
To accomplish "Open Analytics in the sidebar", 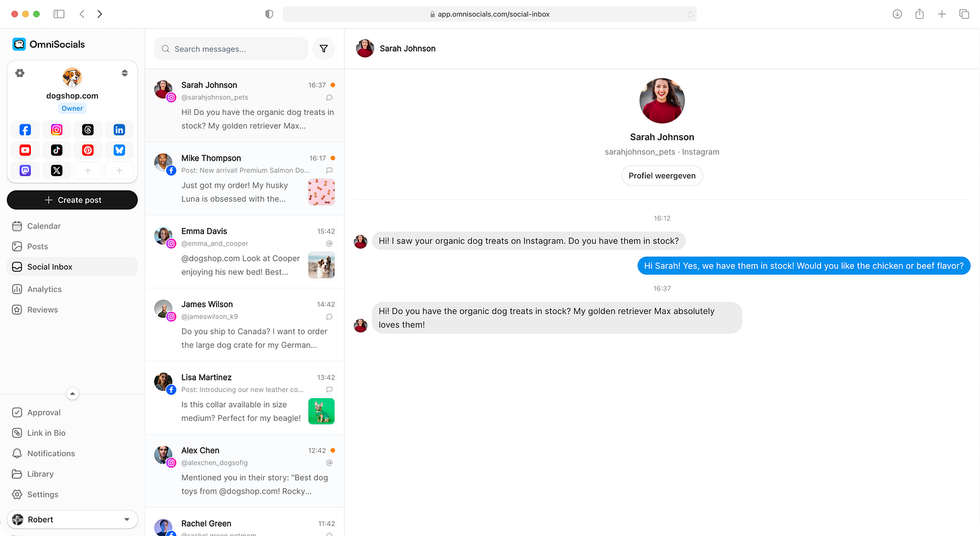I will (x=72, y=289).
